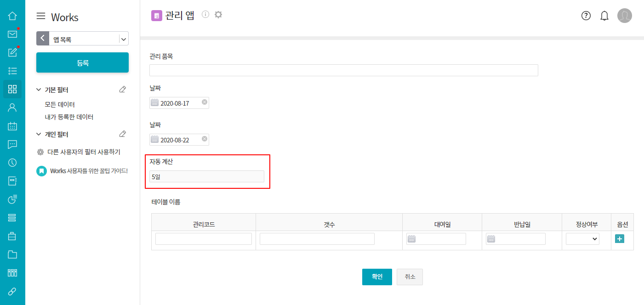Viewport: 644px width, 305px height.
Task: Open the mail icon in sidebar
Action: point(12,34)
